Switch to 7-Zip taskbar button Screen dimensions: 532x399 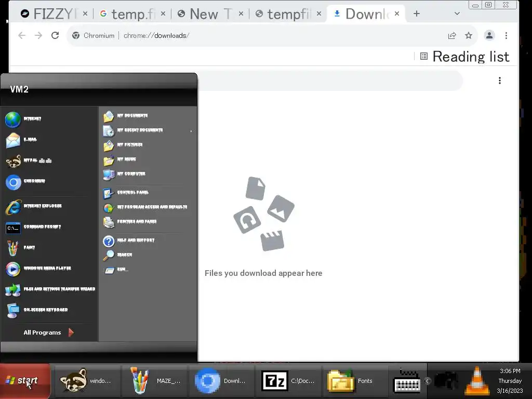(288, 381)
